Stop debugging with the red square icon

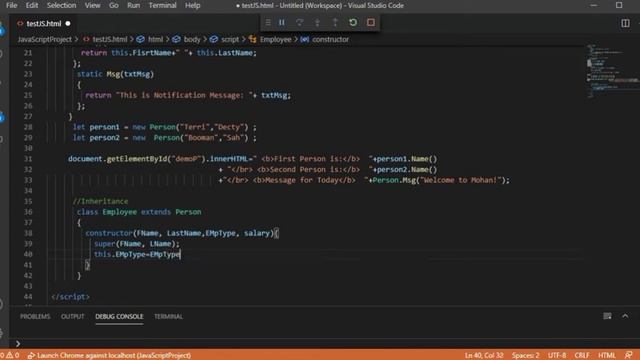371,22
